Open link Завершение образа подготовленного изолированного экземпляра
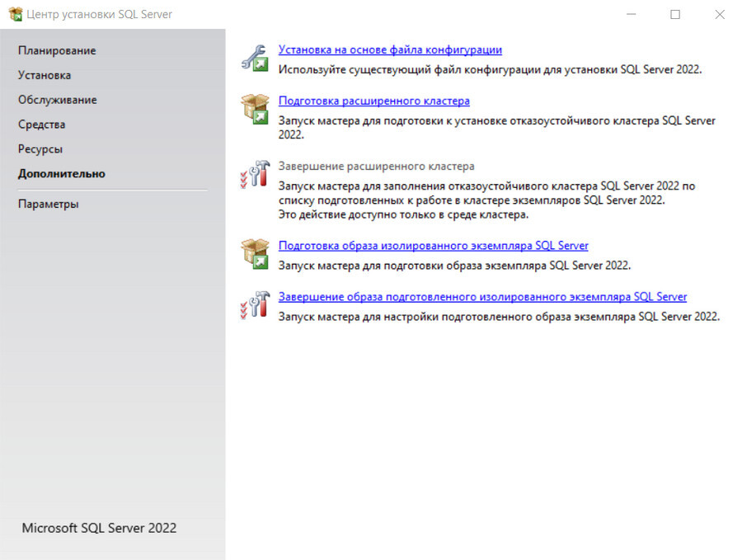Viewport: 742px width, 560px height. pyautogui.click(x=482, y=297)
